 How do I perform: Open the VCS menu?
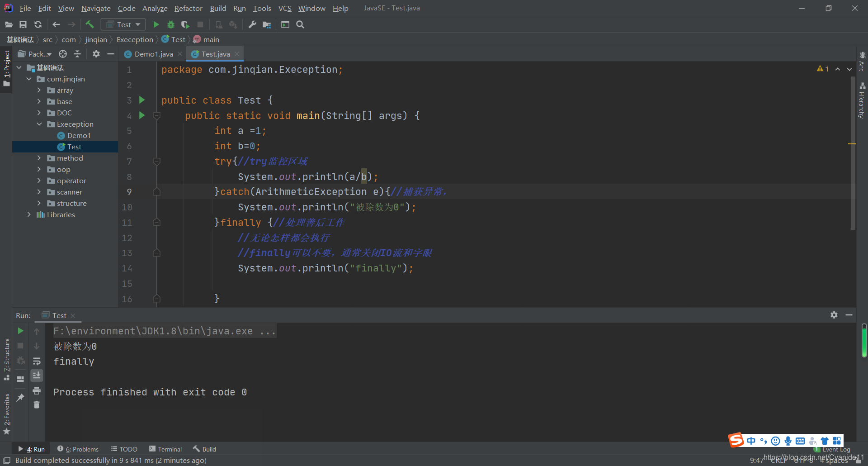click(285, 8)
